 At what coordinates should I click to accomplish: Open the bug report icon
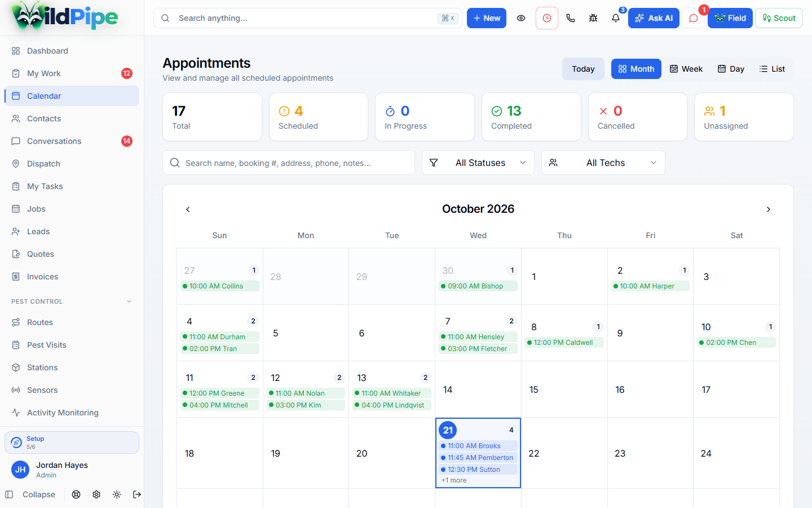(593, 18)
